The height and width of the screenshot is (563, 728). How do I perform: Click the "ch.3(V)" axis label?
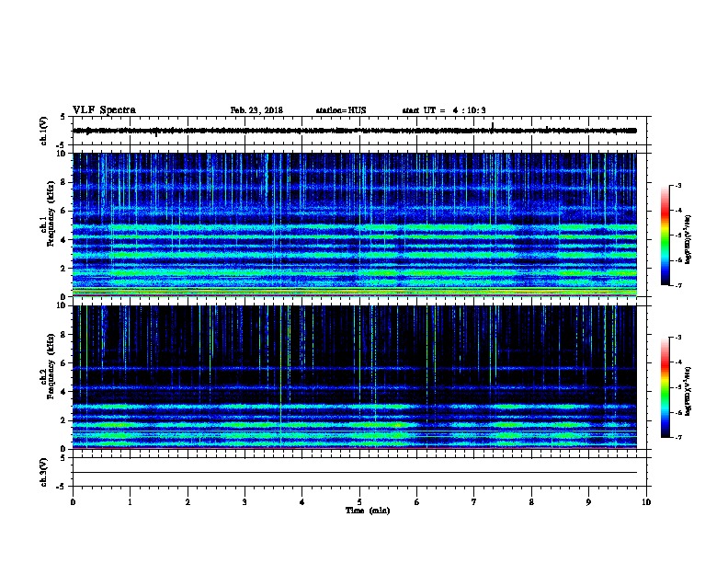coord(44,472)
